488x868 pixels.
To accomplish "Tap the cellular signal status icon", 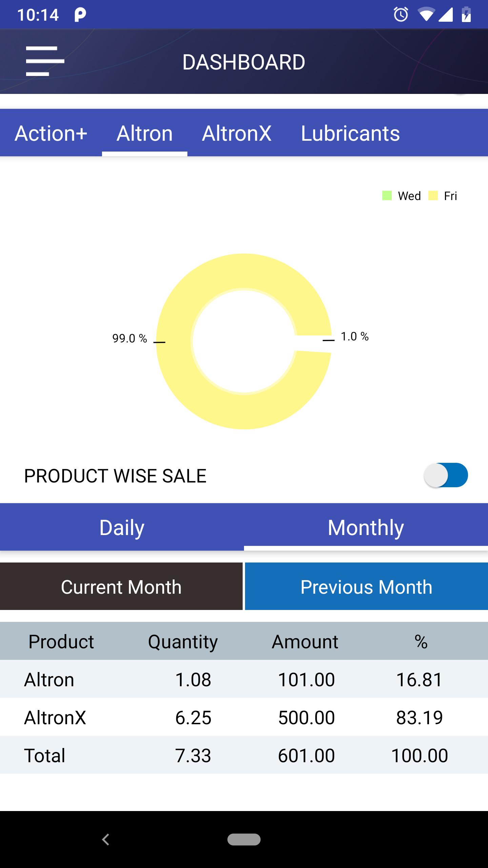I will pyautogui.click(x=446, y=15).
